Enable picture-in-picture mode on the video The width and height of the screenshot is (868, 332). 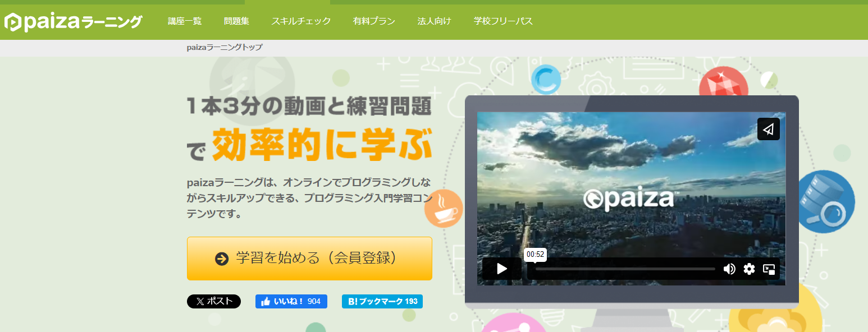point(769,269)
